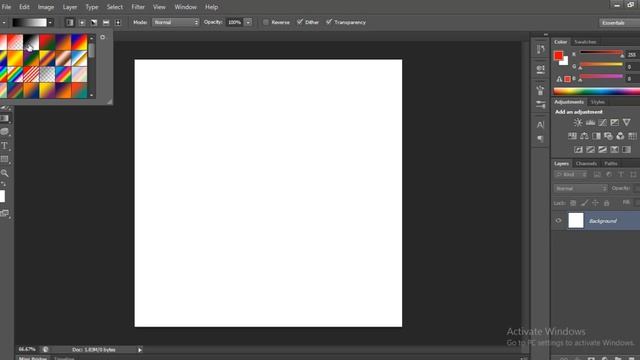The width and height of the screenshot is (640, 360).
Task: Enable the Reverse checkbox
Action: click(x=266, y=22)
